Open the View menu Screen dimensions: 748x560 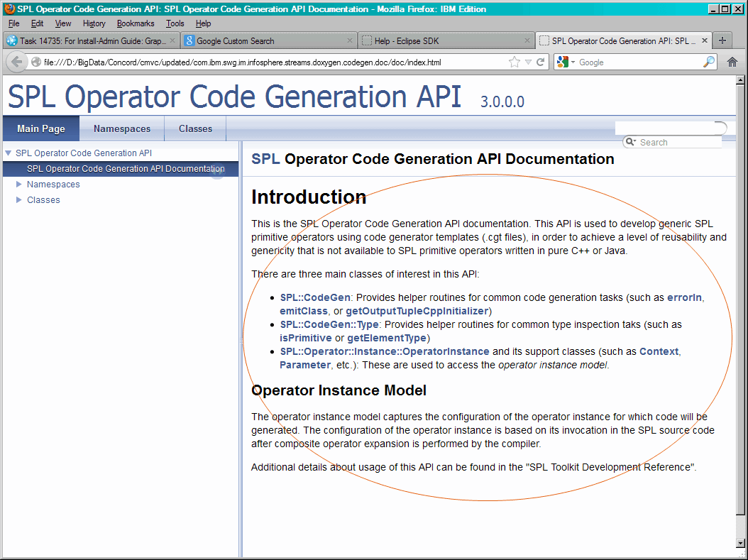63,23
